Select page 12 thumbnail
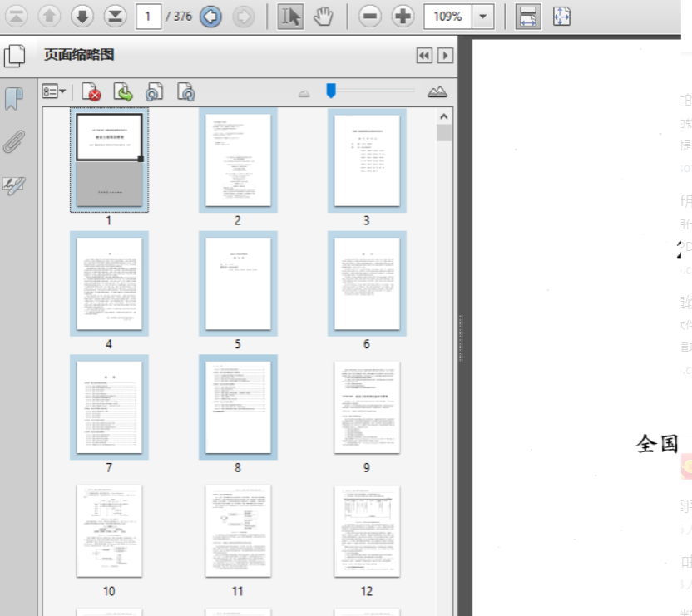This screenshot has height=616, width=692. click(367, 531)
